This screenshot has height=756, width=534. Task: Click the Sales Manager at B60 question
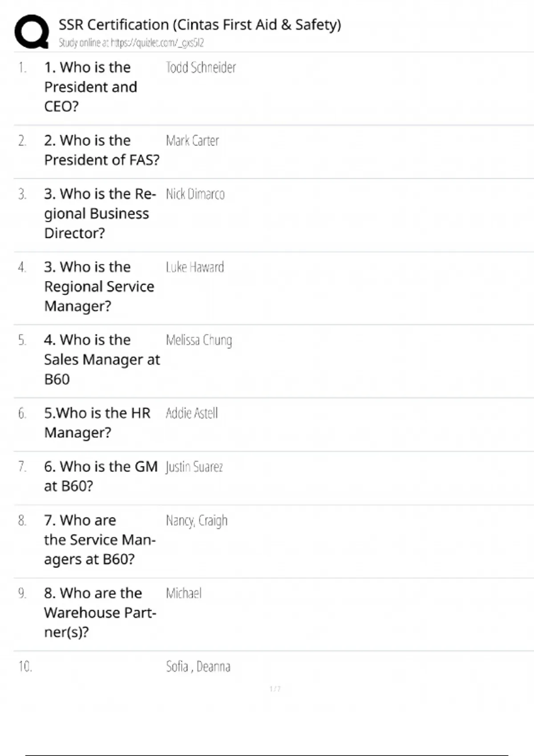[x=101, y=359]
